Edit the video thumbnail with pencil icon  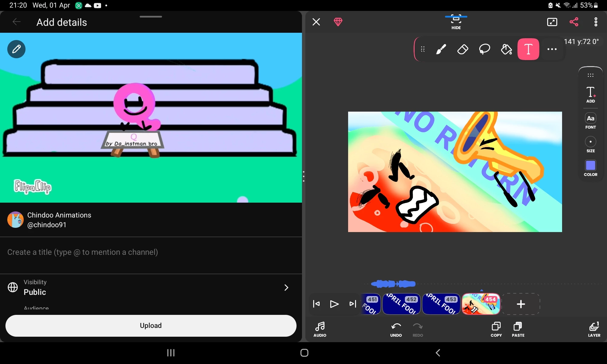pyautogui.click(x=16, y=49)
